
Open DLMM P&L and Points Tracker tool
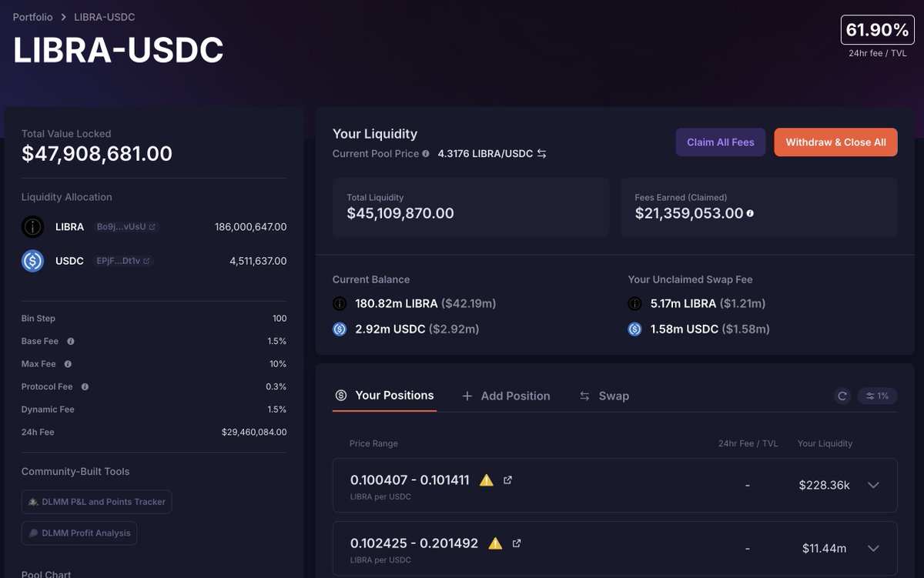click(96, 502)
